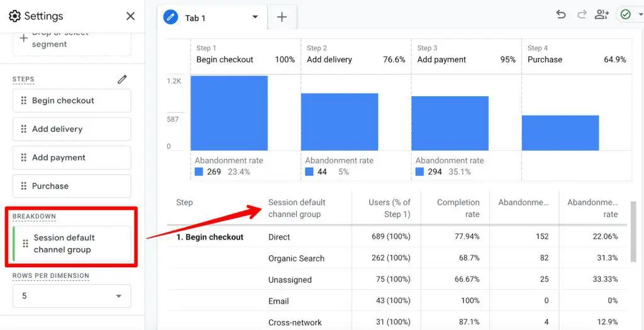Click the Tab 1 pencil icon
644x330 pixels.
pyautogui.click(x=170, y=18)
